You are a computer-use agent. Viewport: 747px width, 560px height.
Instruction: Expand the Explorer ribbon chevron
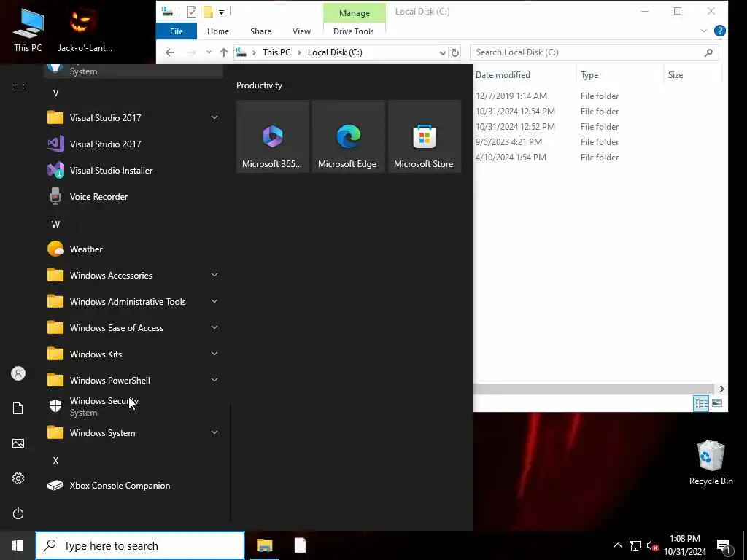pyautogui.click(x=704, y=31)
